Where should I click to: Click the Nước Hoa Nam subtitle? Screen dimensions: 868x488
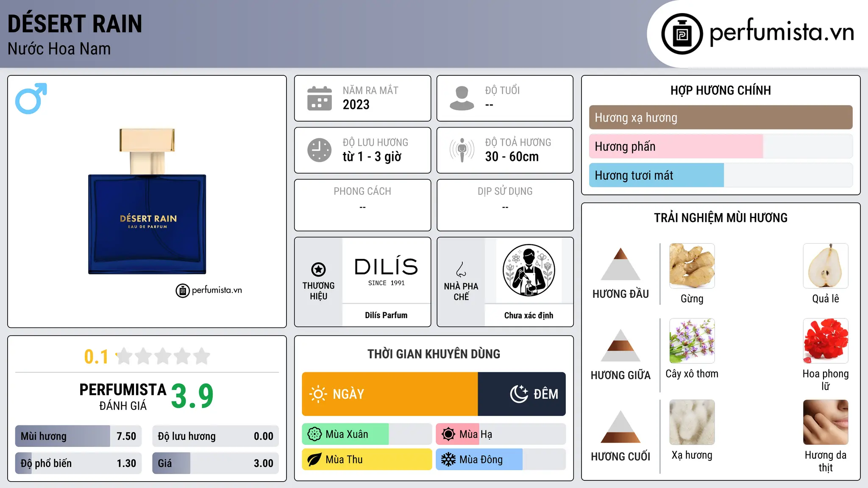[x=59, y=49]
